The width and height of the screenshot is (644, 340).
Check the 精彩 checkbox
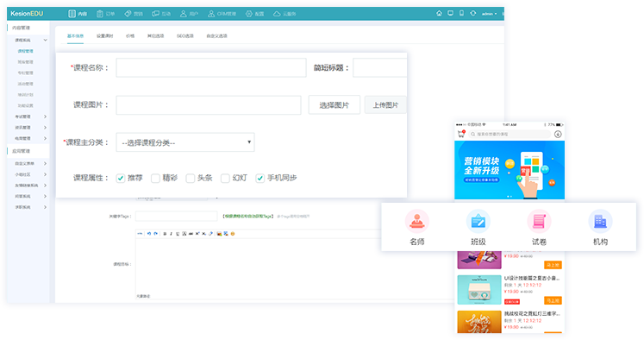click(155, 178)
